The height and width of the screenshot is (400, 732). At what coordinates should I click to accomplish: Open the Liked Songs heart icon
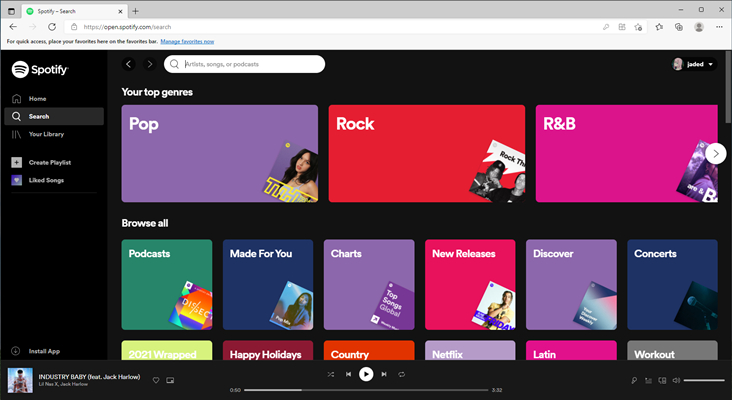(16, 180)
